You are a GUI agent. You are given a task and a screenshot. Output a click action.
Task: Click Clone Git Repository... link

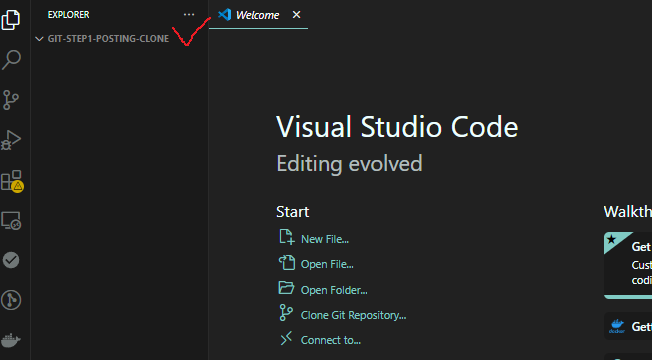click(353, 315)
